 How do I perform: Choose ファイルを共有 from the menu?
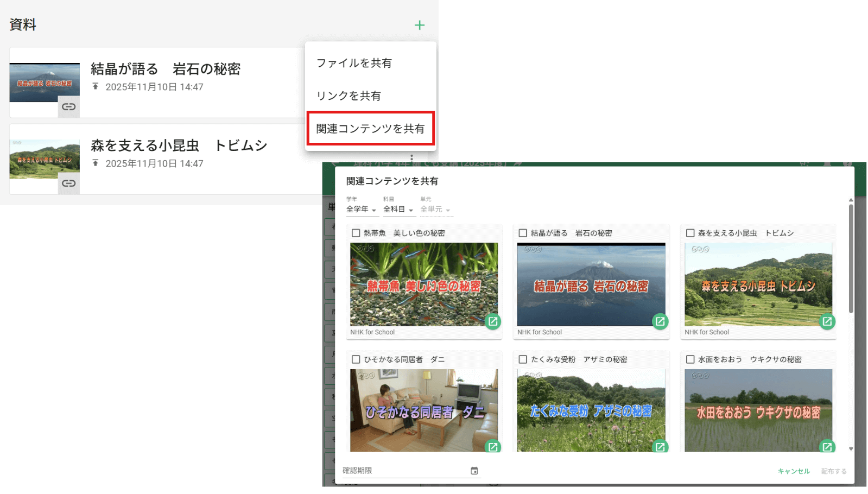(x=354, y=63)
